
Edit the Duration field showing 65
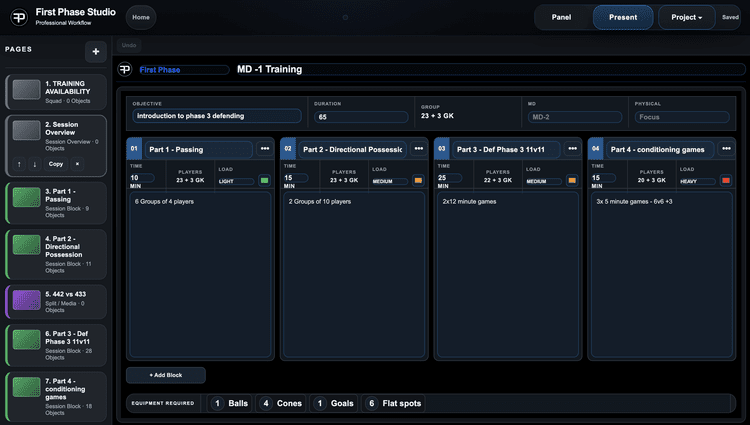361,117
